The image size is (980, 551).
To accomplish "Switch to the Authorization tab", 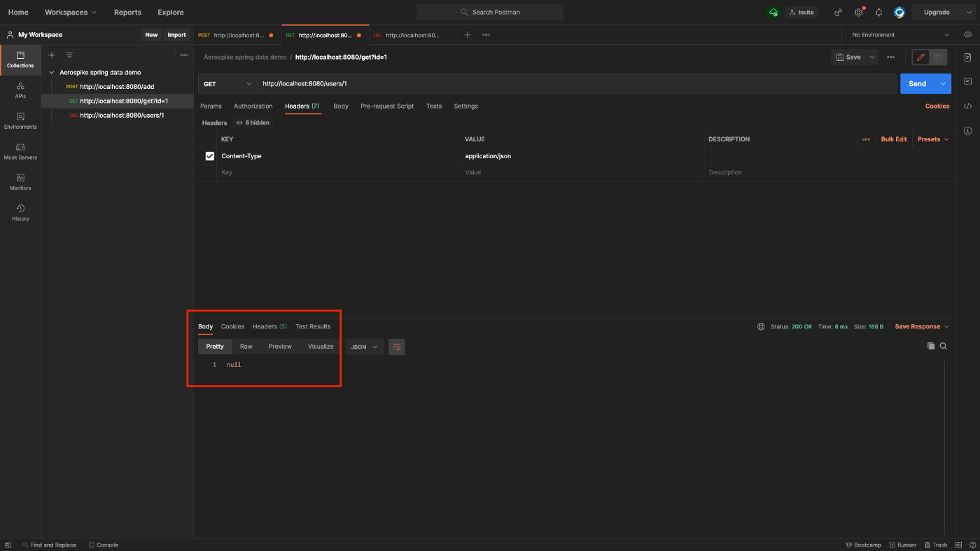I will pyautogui.click(x=253, y=106).
